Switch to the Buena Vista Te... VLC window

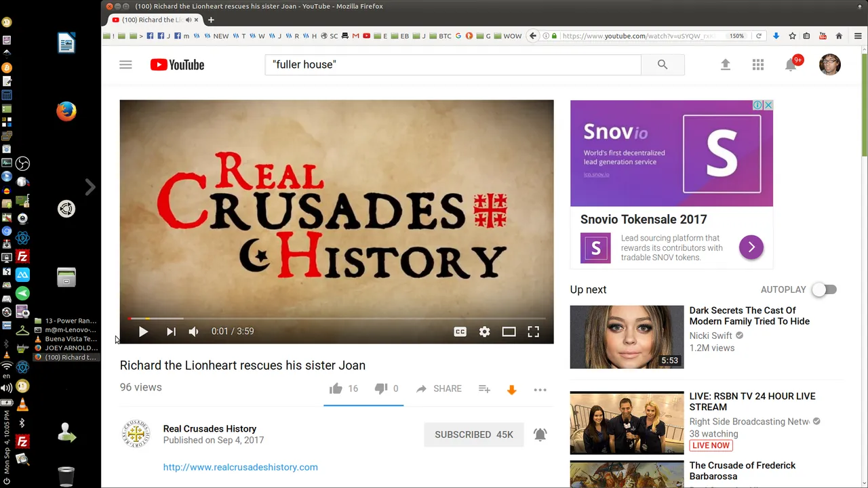pyautogui.click(x=66, y=339)
